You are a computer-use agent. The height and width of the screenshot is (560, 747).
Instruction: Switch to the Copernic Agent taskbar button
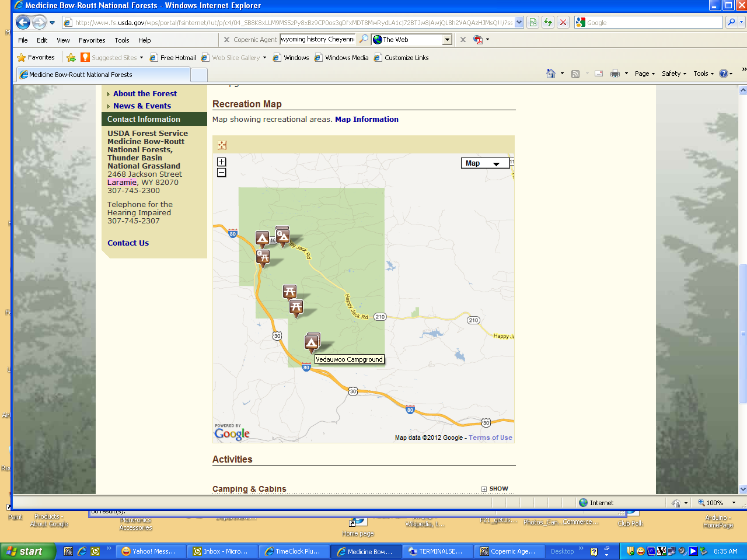click(509, 551)
